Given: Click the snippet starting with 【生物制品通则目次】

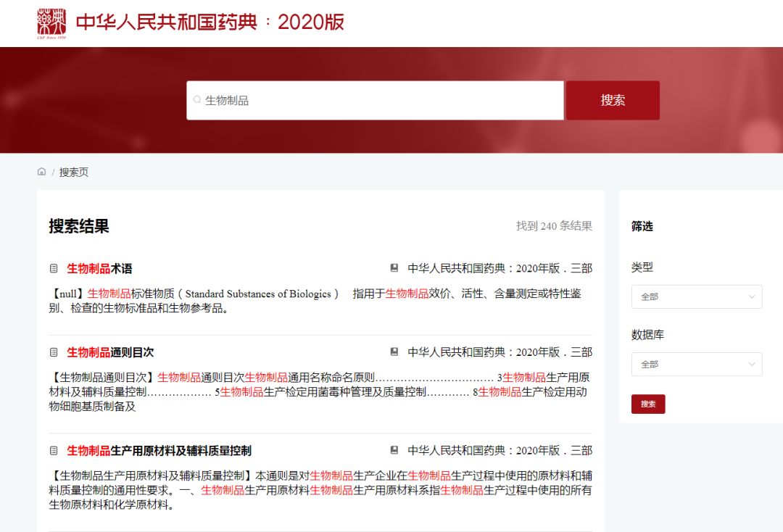Looking at the screenshot, I should (x=320, y=392).
